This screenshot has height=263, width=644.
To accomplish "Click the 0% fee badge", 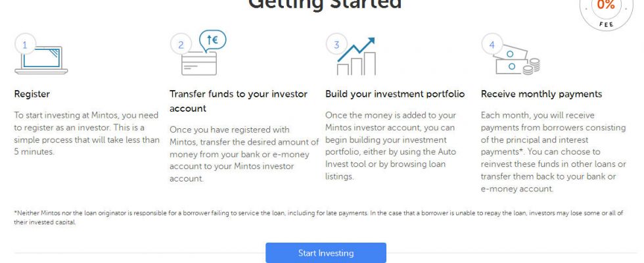I will click(x=606, y=11).
